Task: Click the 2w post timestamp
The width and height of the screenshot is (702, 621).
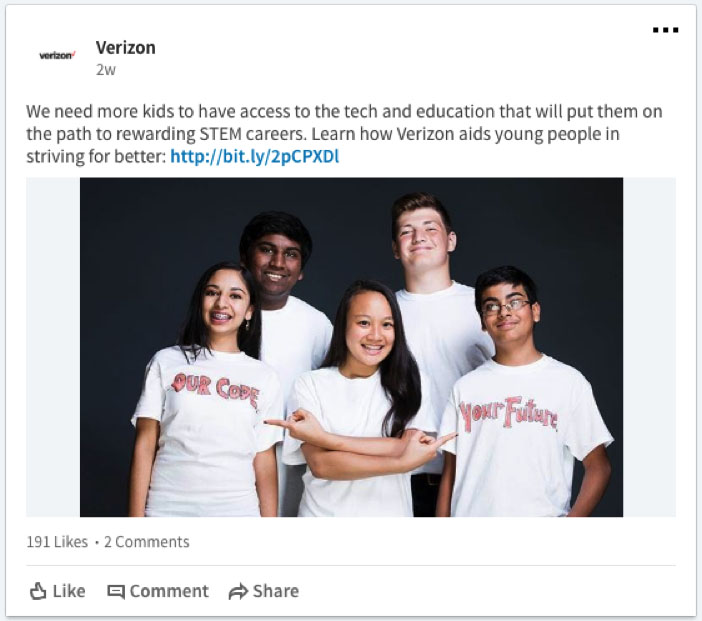Action: pos(106,70)
